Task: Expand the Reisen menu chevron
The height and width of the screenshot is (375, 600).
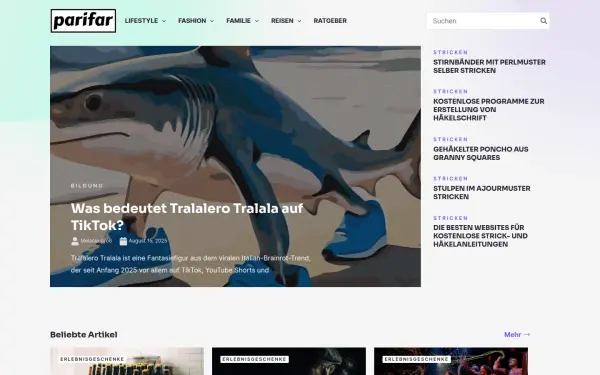Action: (299, 21)
